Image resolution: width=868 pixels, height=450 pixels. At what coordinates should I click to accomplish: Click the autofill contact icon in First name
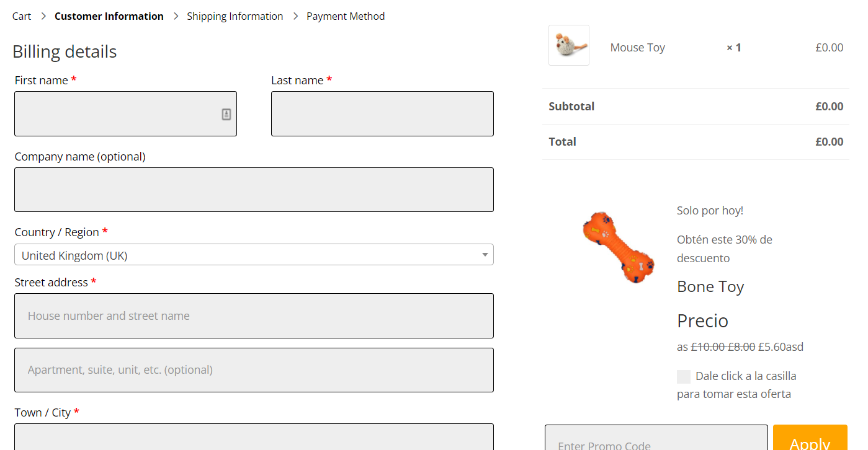point(226,114)
